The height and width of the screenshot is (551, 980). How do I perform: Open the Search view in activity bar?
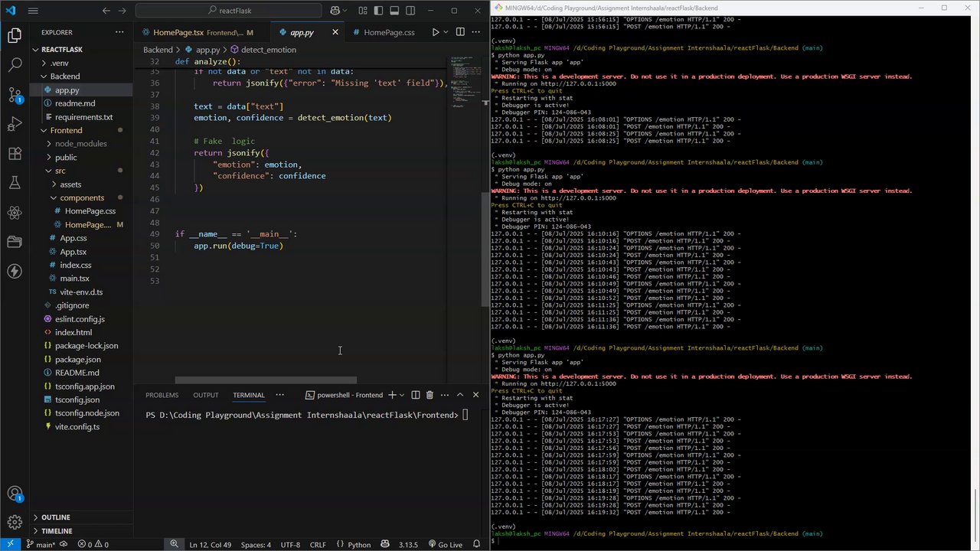15,65
